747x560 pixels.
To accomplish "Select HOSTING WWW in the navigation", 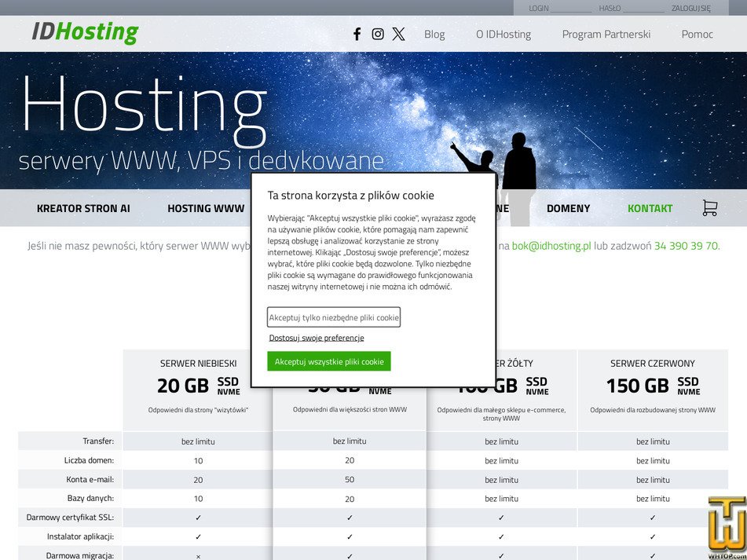I will (x=206, y=209).
